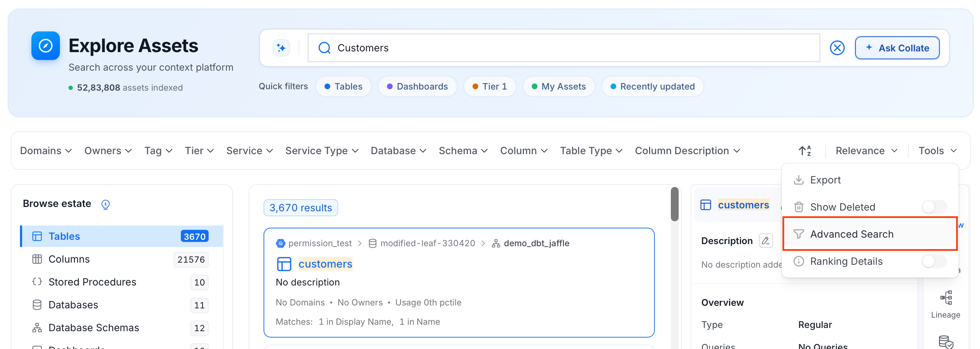
Task: Open the Service Type filter dropdown
Action: 322,151
